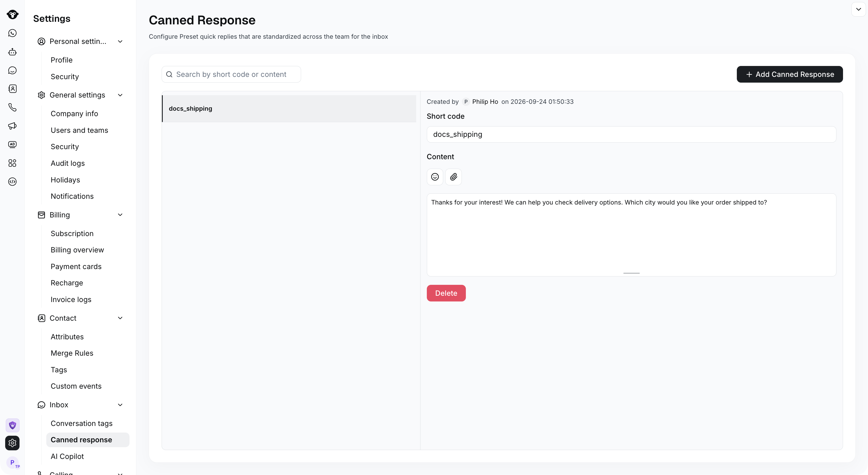Collapse the General settings section

(x=120, y=95)
